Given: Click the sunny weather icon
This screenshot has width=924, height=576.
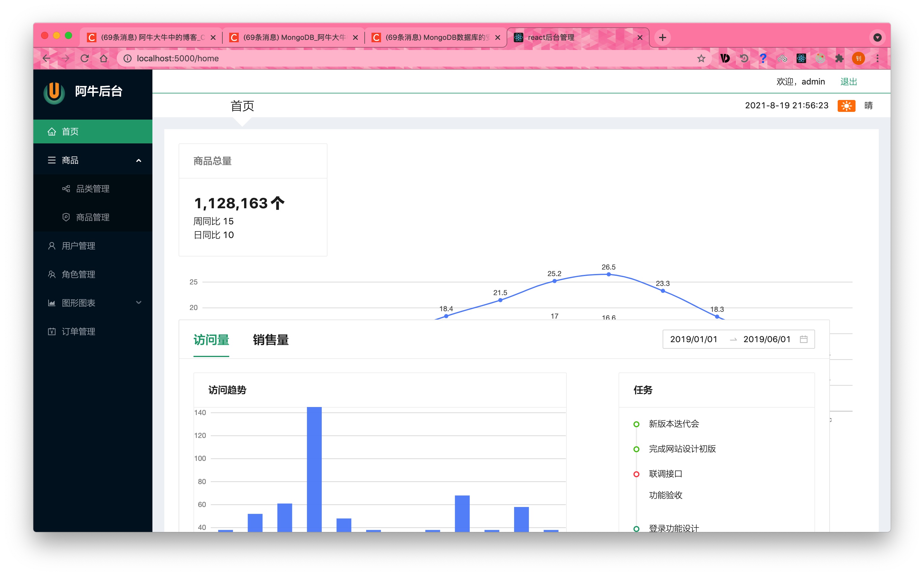Looking at the screenshot, I should [x=847, y=106].
